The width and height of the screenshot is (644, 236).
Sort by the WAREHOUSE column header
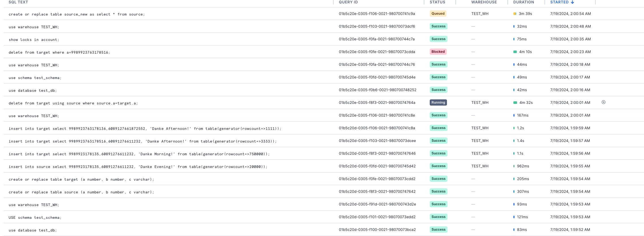[x=484, y=2]
